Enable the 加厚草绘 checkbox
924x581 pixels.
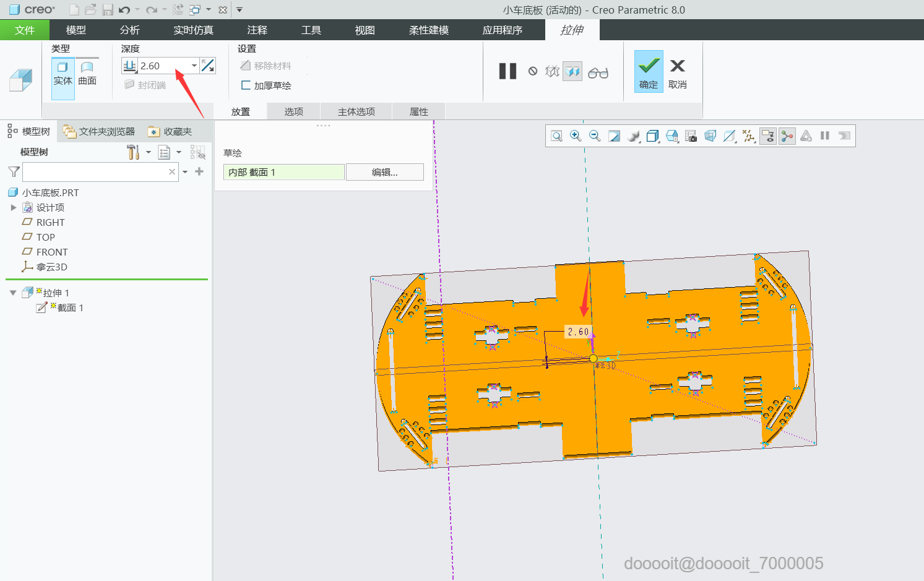[246, 85]
